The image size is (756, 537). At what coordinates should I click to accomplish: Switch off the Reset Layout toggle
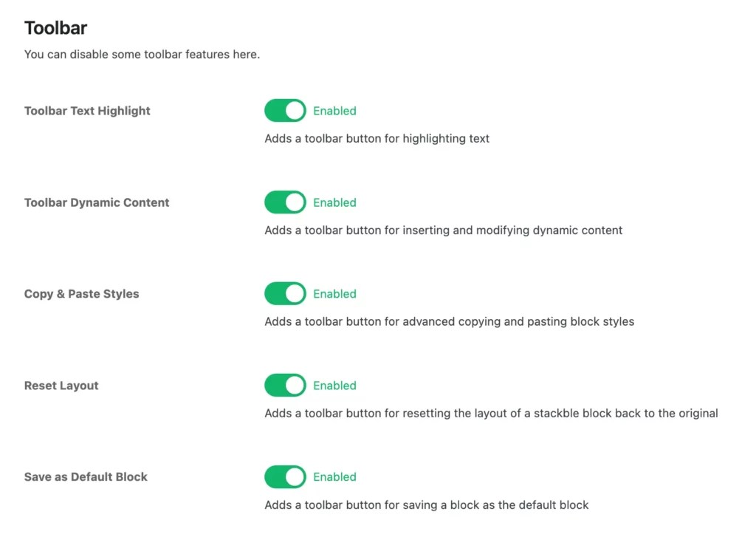click(285, 385)
